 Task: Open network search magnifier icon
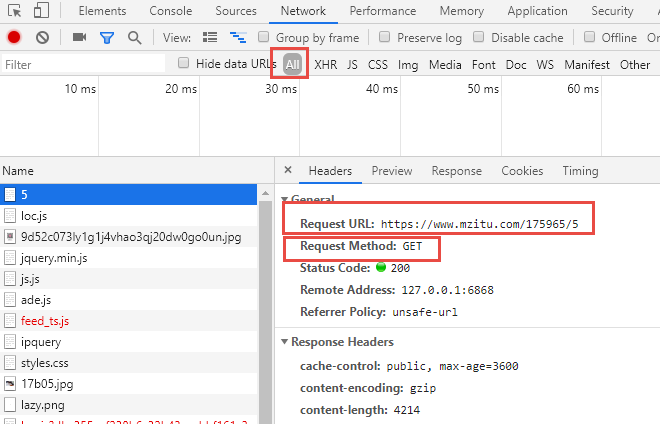[135, 38]
